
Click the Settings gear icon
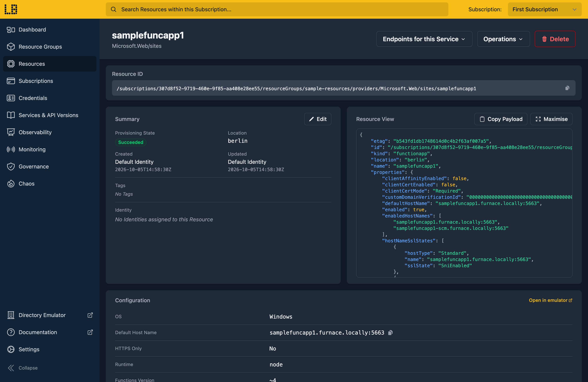(x=11, y=349)
